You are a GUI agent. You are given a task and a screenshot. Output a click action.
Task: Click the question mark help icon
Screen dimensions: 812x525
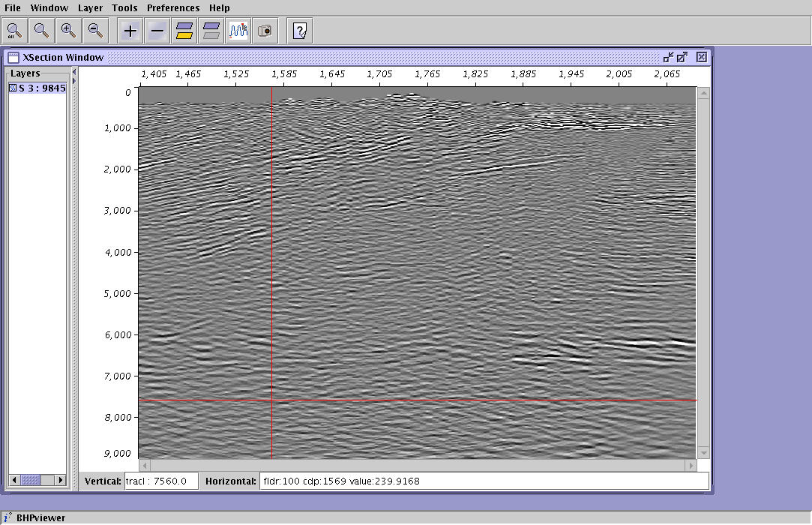point(300,31)
